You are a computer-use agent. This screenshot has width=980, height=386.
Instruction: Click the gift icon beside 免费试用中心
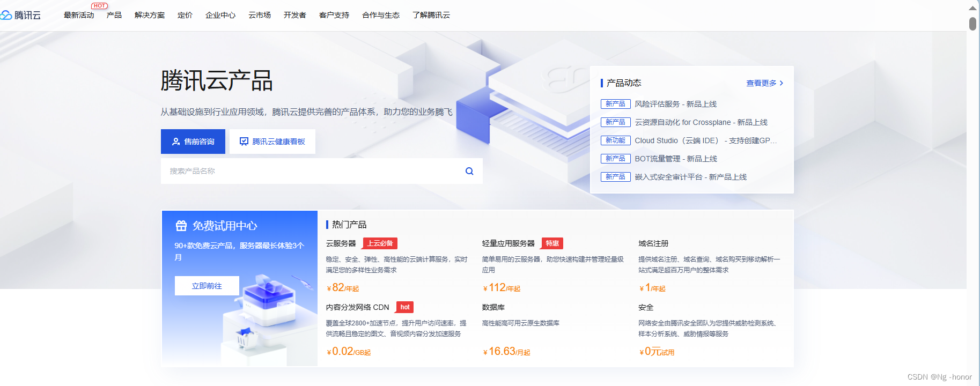[x=181, y=226]
